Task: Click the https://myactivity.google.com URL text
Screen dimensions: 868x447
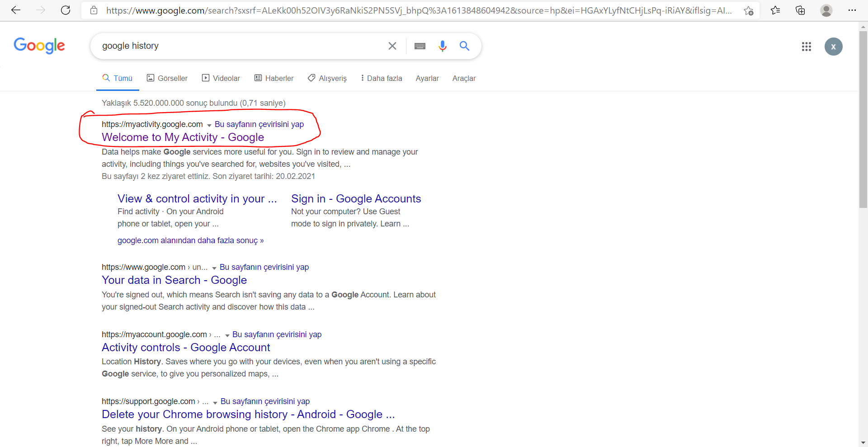Action: 152,124
